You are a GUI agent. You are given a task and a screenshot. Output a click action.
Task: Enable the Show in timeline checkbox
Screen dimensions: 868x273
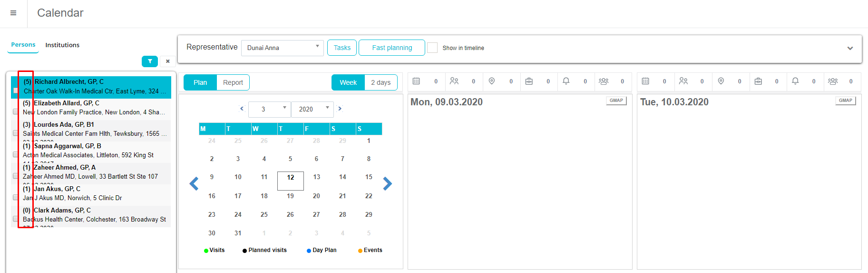[x=432, y=48]
